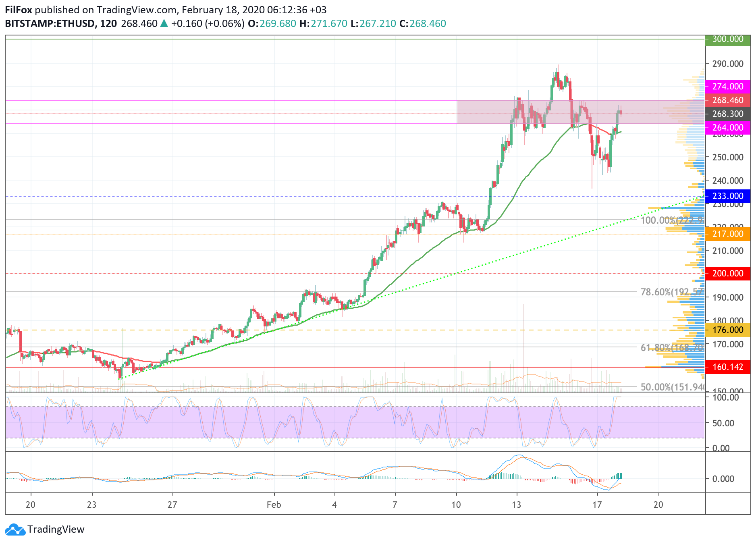Viewport: 756px width, 544px height.
Task: Click date 27 on time axis
Action: point(172,505)
